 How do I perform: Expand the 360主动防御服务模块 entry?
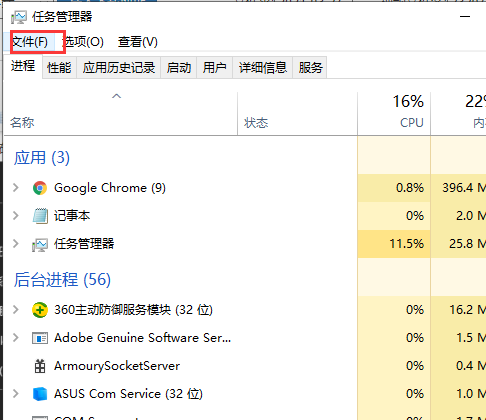16,310
